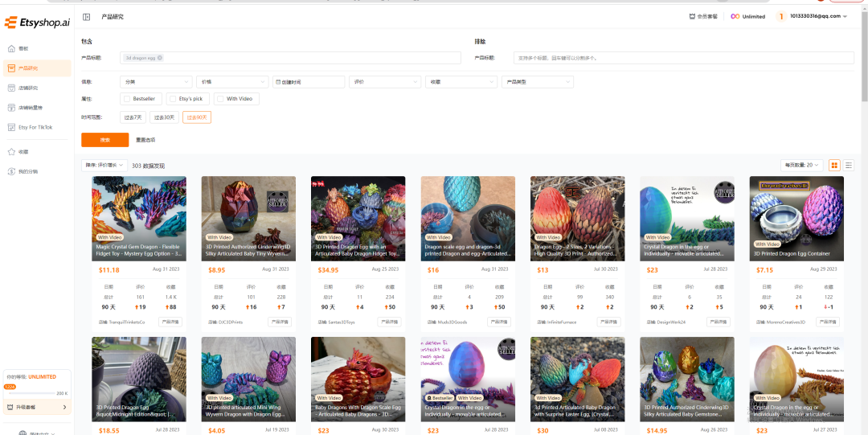Expand the 升级套餐 upgrade plan chevron
The image size is (868, 435).
tap(64, 408)
